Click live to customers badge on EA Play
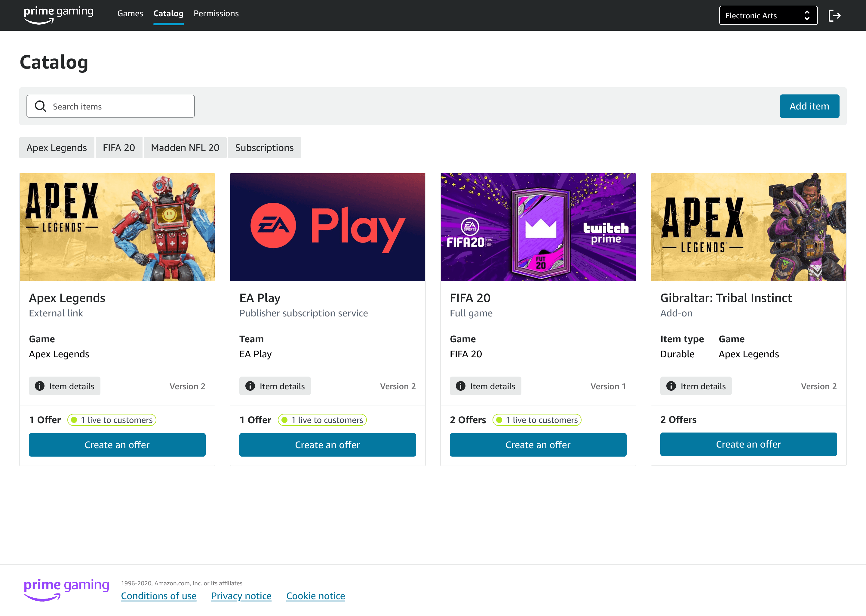 (x=322, y=420)
